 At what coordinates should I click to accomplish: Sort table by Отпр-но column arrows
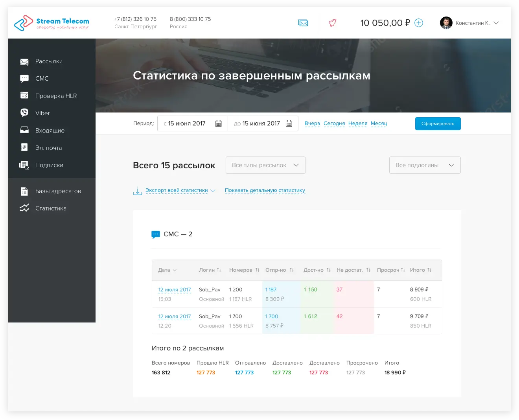click(292, 270)
